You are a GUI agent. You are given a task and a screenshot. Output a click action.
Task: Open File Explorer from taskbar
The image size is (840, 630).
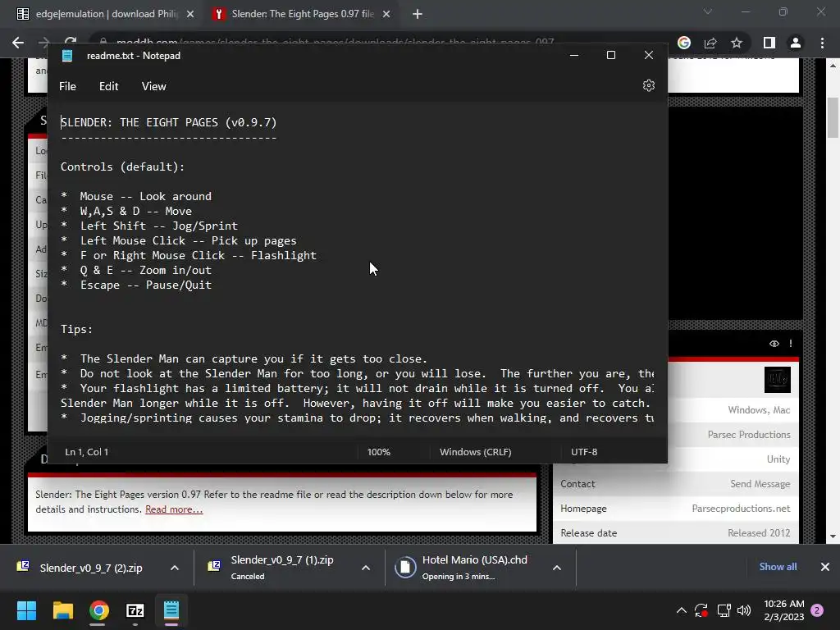(62, 610)
